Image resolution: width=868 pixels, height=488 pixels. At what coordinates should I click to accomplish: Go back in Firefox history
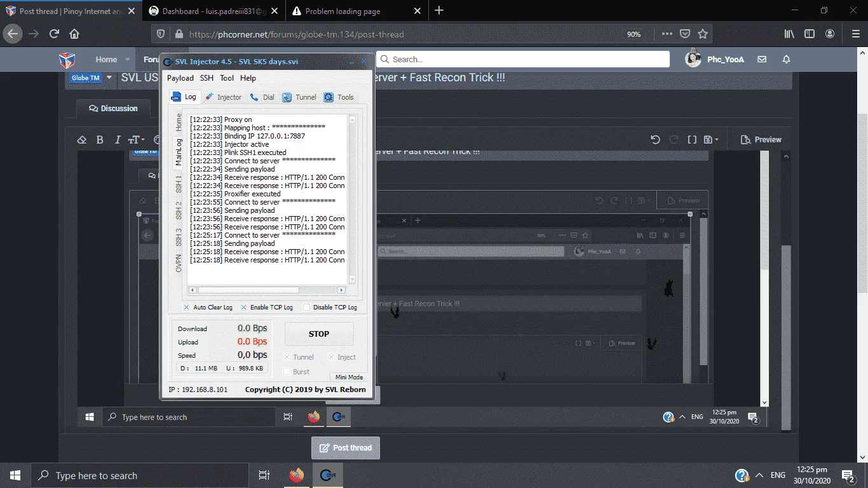(x=13, y=34)
